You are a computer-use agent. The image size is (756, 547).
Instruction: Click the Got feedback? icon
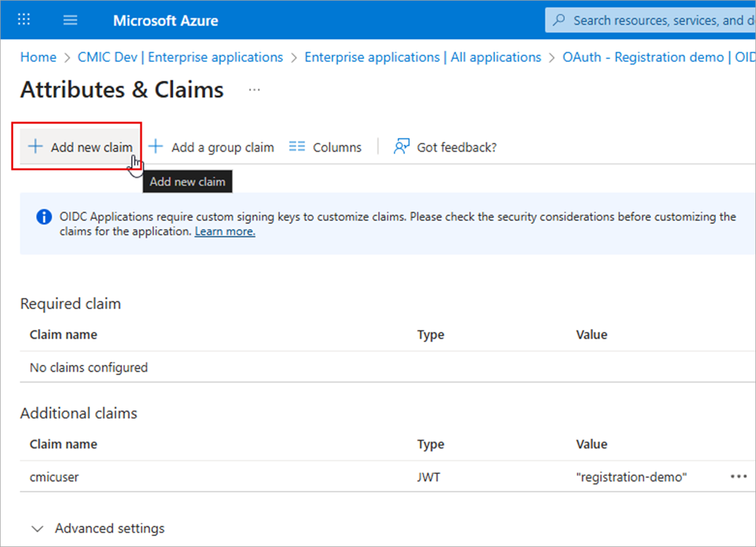coord(401,146)
